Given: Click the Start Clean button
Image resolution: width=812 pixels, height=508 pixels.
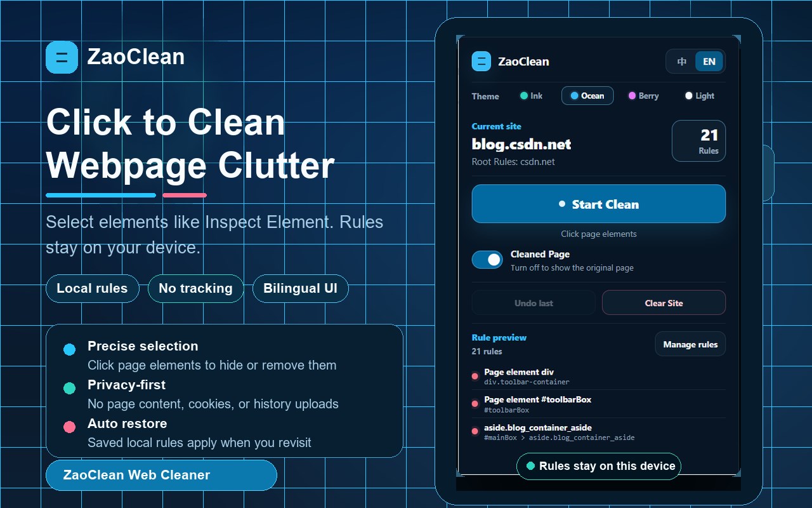Looking at the screenshot, I should pos(599,204).
